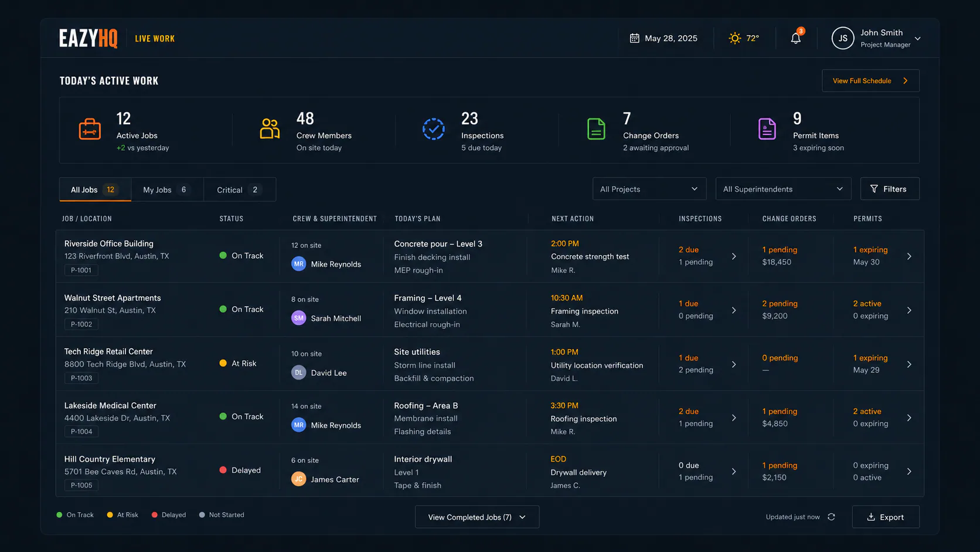
Task: Click the JS profile avatar
Action: click(x=842, y=38)
